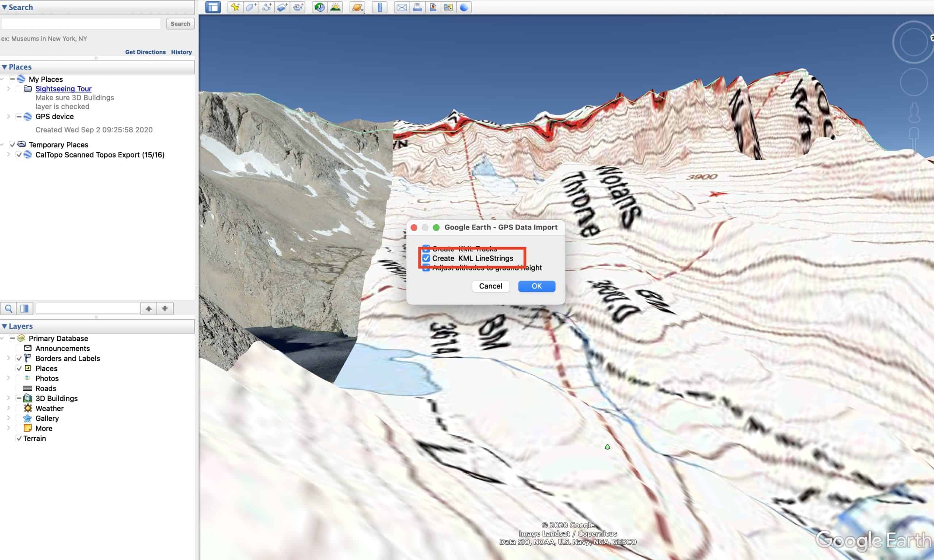Expand the Gallery layer

click(9, 418)
